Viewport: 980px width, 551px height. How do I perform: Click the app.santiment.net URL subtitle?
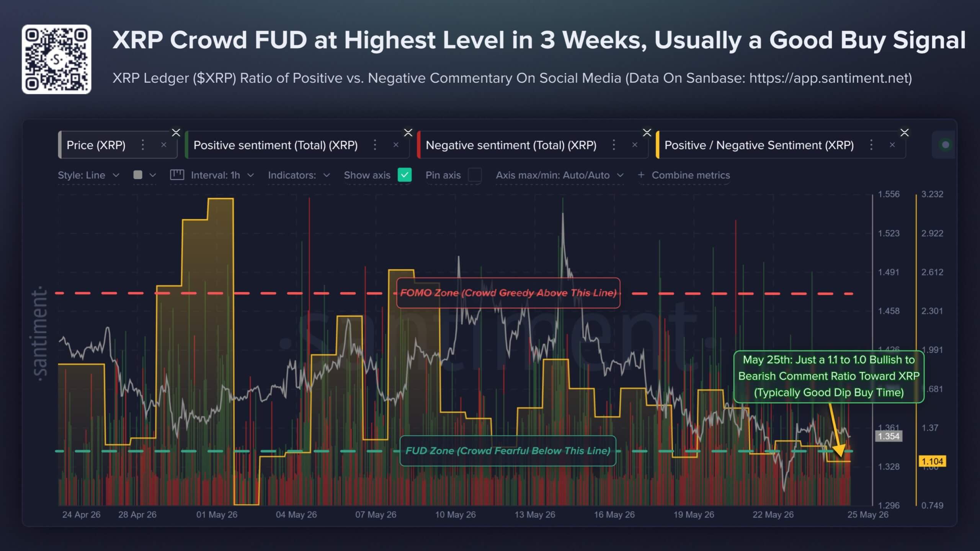(830, 78)
